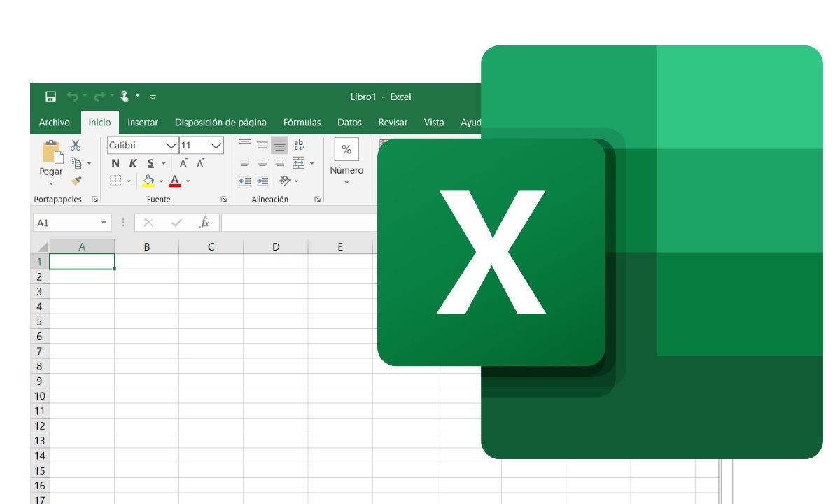Open the Orientation dropdown arrow
This screenshot has width=840, height=504.
297,181
